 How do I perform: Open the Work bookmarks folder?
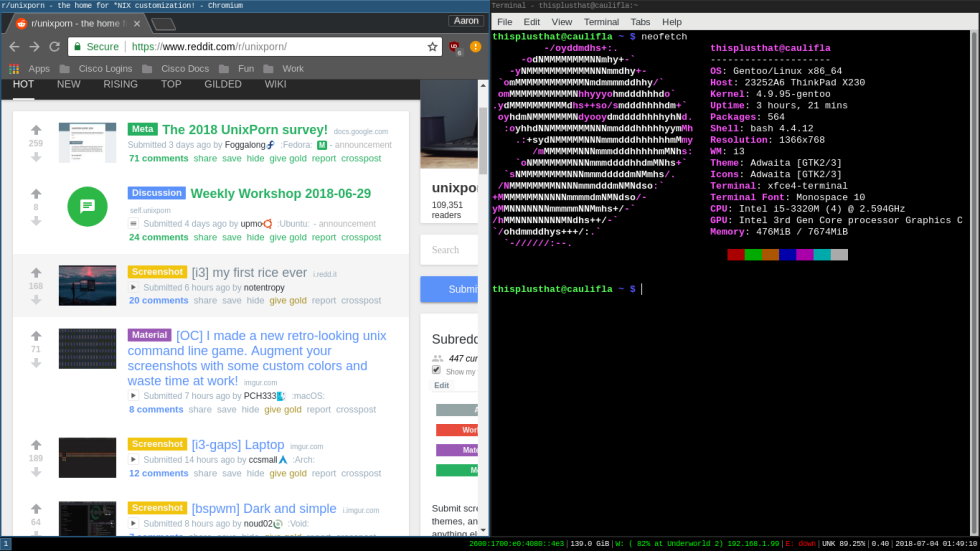[x=284, y=69]
